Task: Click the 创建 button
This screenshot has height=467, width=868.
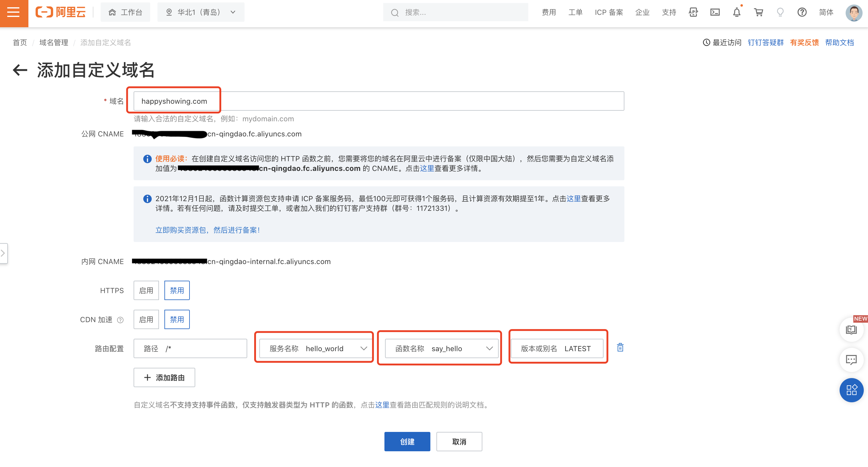Action: (x=407, y=441)
